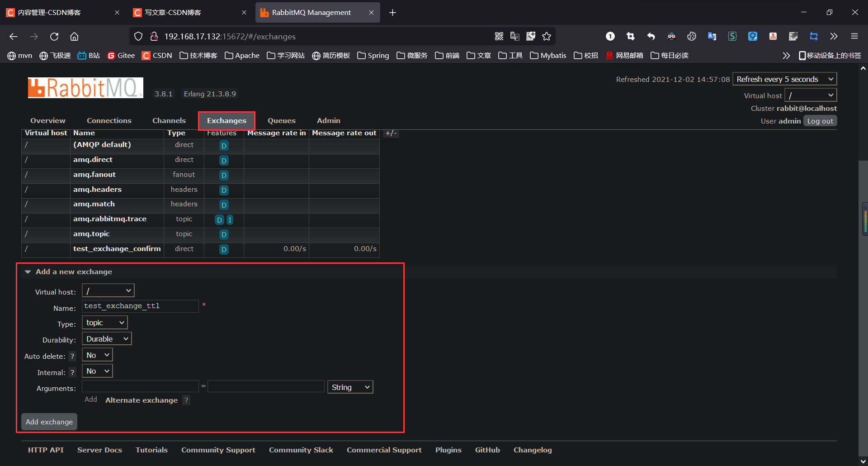Show help for Internal question mark
The width and height of the screenshot is (868, 466).
[72, 373]
